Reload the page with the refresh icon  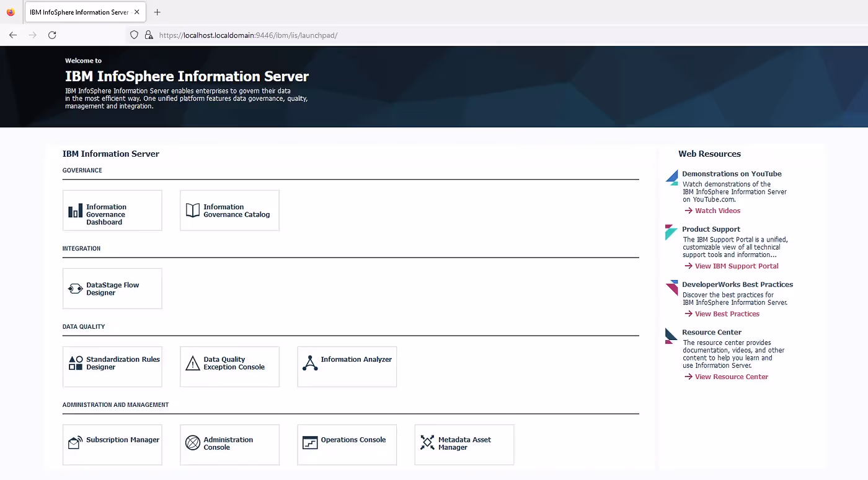pos(52,35)
